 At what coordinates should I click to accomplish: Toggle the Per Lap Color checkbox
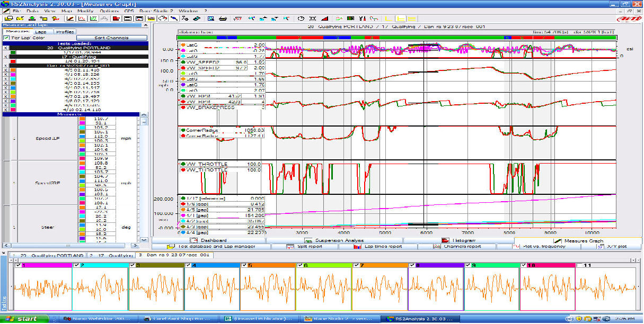(x=6, y=38)
